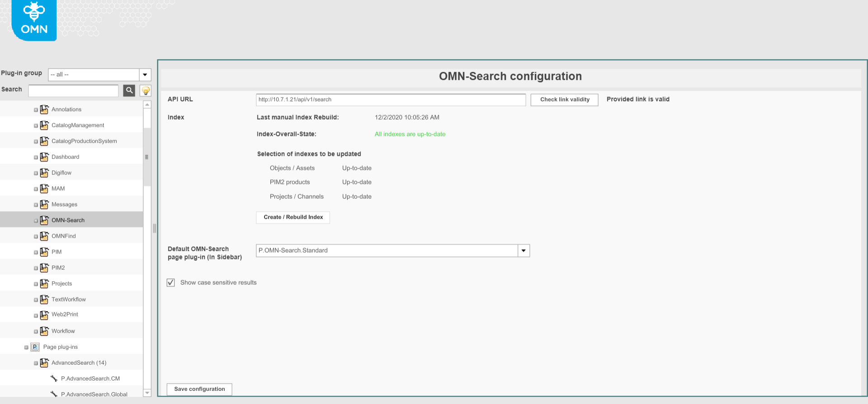Click the OMN-Search plug-in folder icon
868x404 pixels.
[x=44, y=220]
